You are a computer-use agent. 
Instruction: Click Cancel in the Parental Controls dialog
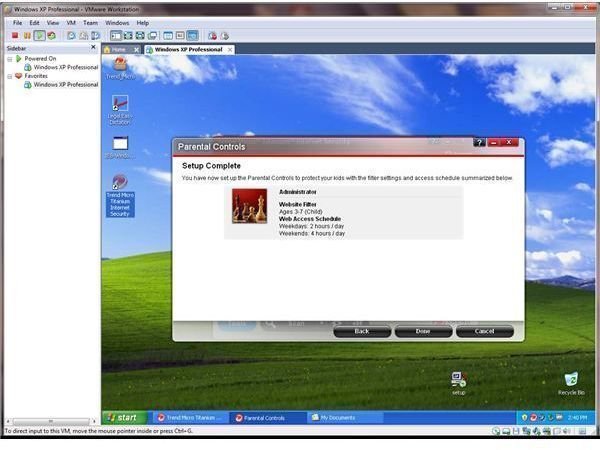[484, 331]
